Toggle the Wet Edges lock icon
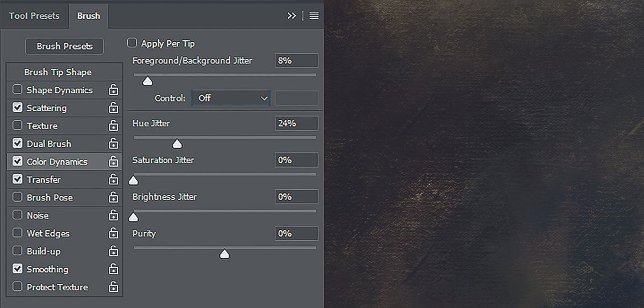The image size is (644, 308). click(x=113, y=233)
